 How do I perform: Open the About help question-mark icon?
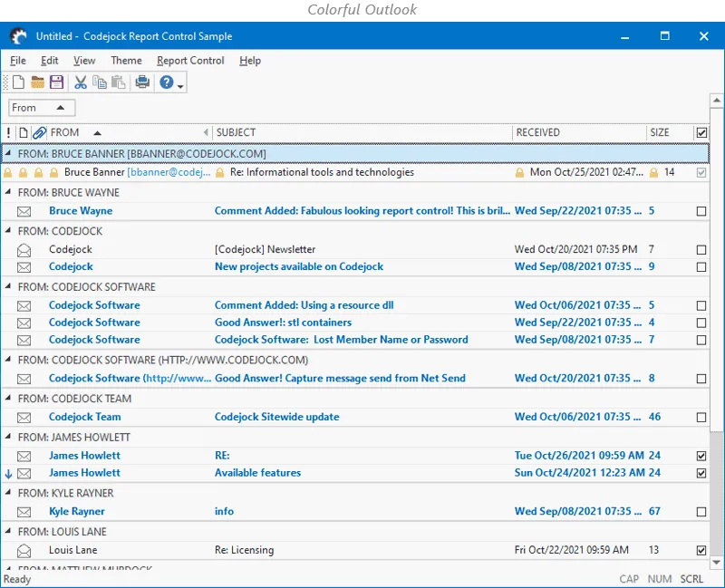[167, 82]
